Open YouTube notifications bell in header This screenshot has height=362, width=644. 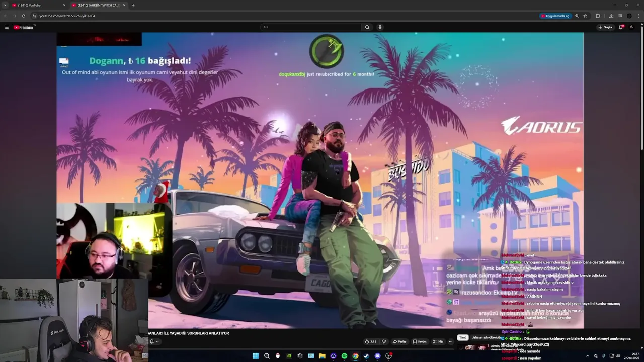click(621, 27)
